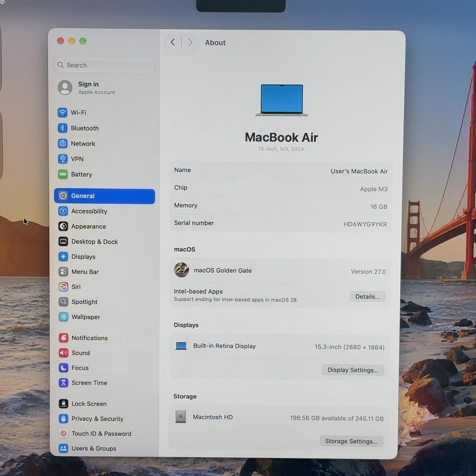Select the Screen Time hourglass icon
The width and height of the screenshot is (476, 476).
tap(63, 383)
